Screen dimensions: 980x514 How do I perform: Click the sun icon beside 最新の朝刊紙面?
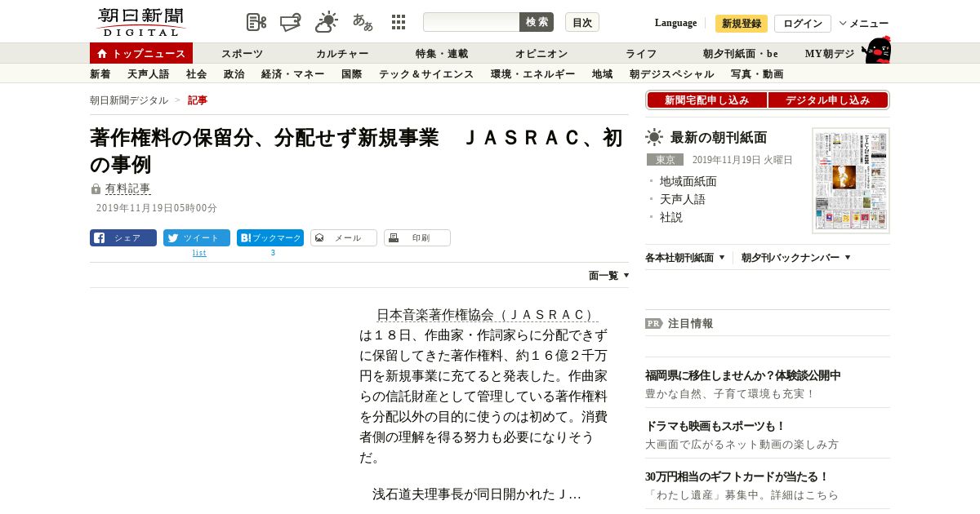[x=654, y=137]
